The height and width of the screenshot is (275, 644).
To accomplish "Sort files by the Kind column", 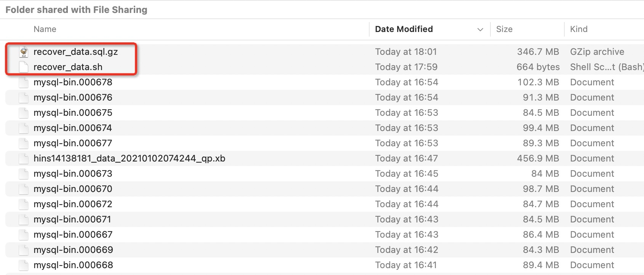I will coord(579,29).
